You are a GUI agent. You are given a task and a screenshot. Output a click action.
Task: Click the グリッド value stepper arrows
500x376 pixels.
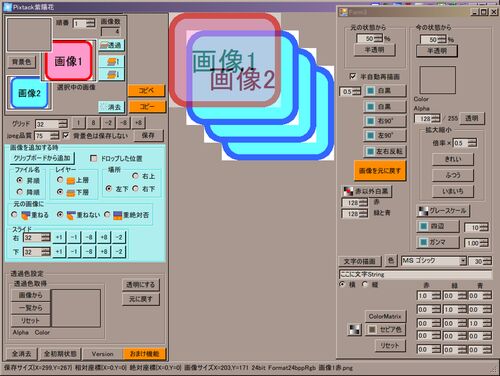pos(63,124)
